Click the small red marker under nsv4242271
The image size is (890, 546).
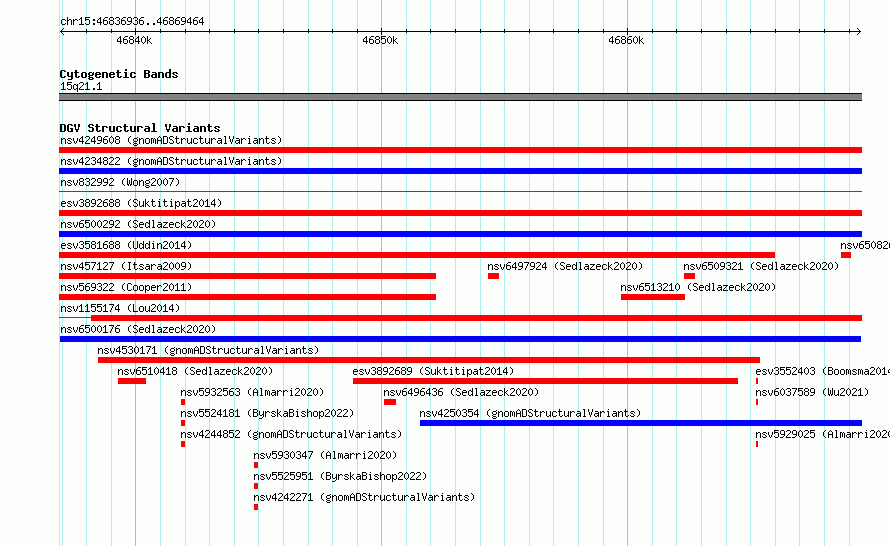pos(256,507)
